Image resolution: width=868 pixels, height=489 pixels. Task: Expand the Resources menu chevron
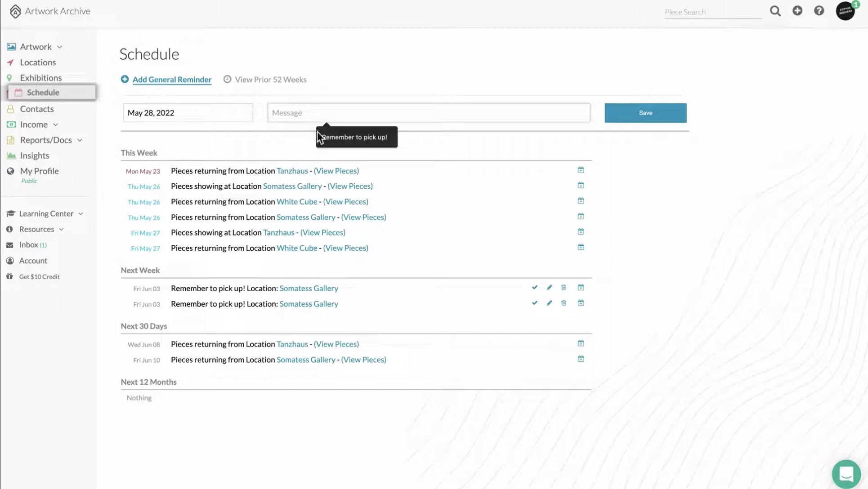(x=61, y=229)
